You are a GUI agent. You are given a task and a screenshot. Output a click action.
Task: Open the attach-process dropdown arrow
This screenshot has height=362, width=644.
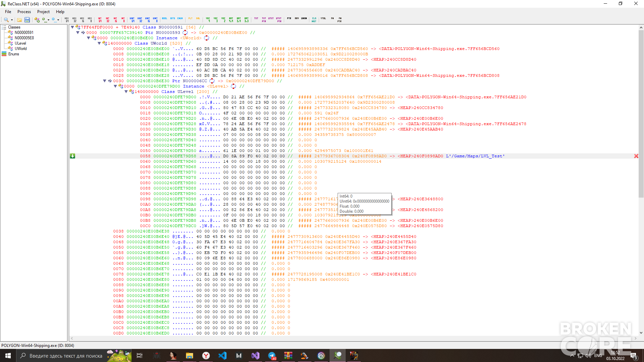click(12, 20)
